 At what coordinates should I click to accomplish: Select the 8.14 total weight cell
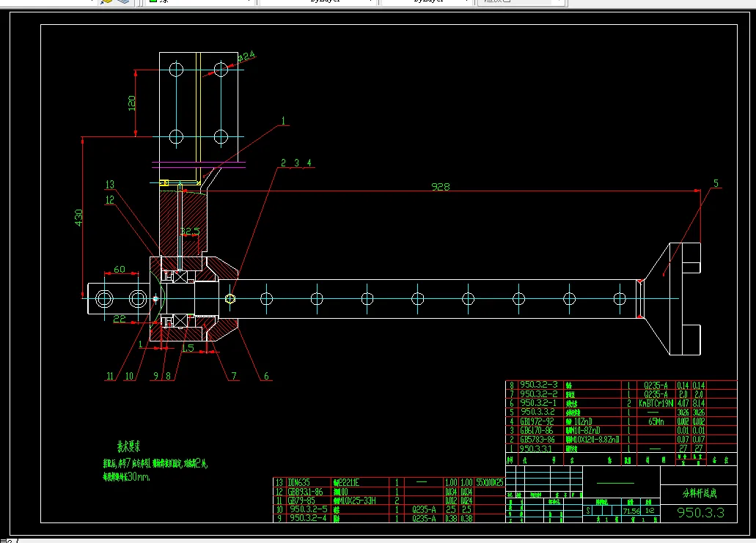699,403
